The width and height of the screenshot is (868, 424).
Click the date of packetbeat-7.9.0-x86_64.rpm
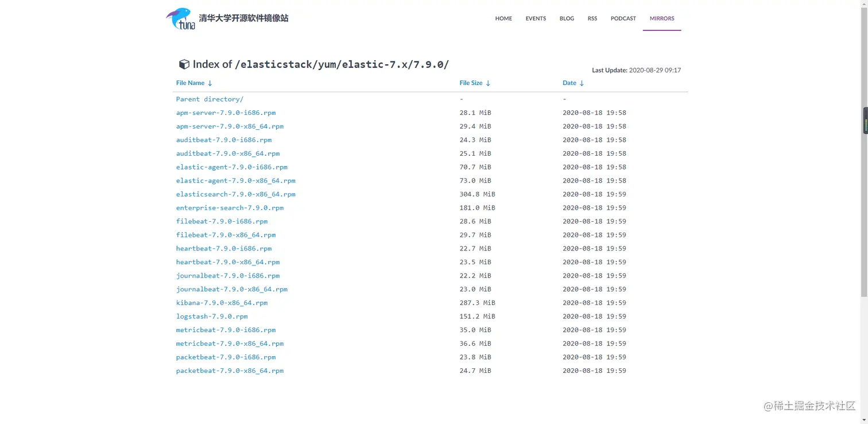[x=594, y=371]
